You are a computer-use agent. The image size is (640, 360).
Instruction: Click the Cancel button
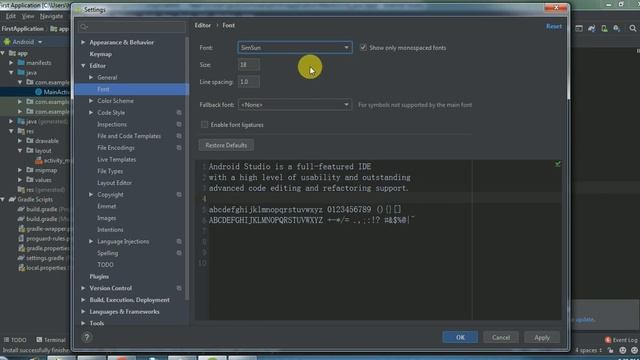[501, 338]
